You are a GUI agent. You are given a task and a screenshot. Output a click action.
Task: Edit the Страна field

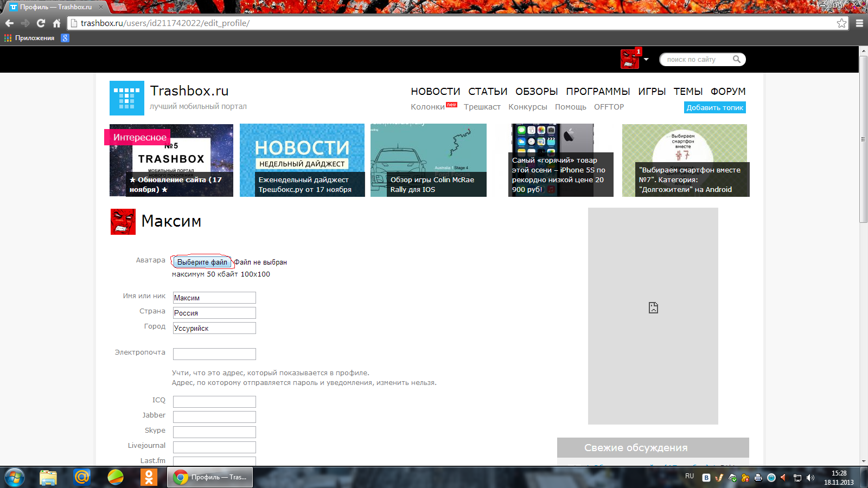(214, 313)
